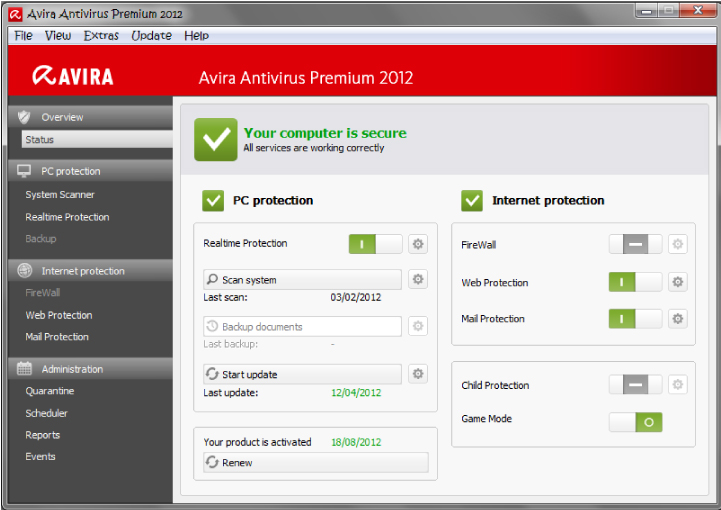Open the Extras menu
The height and width of the screenshot is (510, 721).
click(x=101, y=36)
